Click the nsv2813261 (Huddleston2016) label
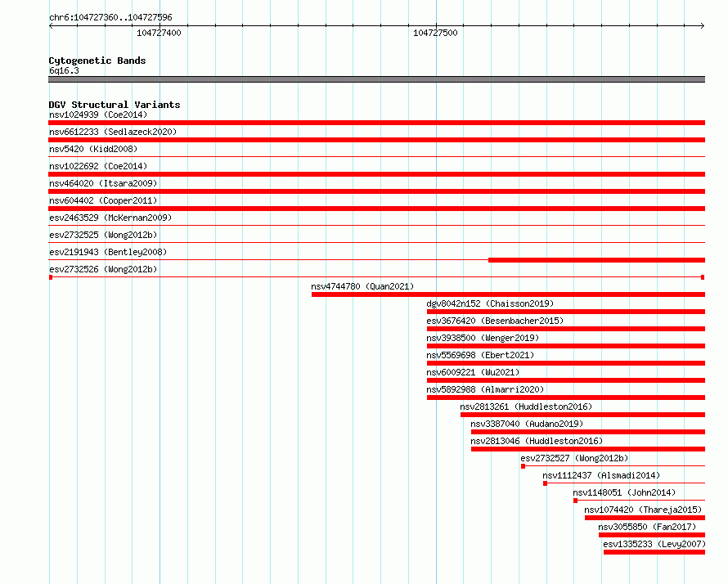This screenshot has height=584, width=728. 526,407
